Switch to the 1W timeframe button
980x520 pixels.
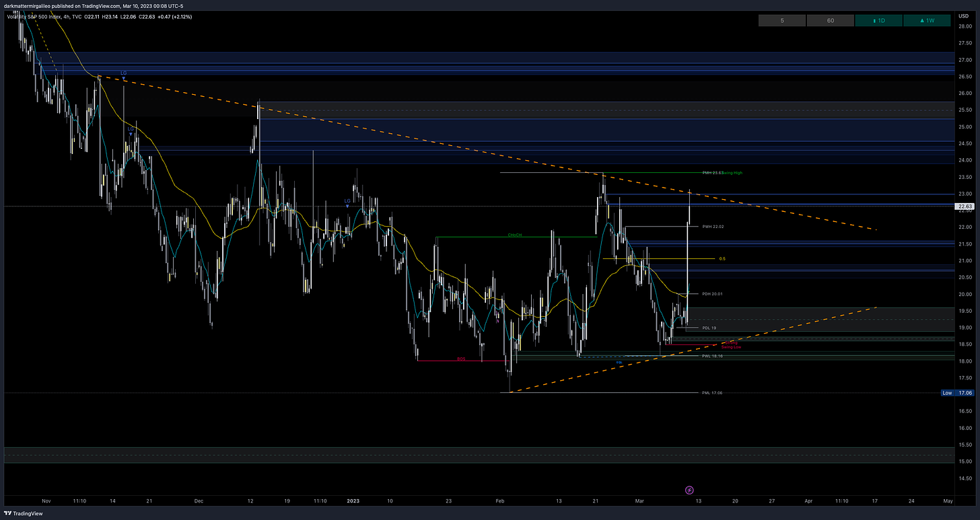click(927, 20)
